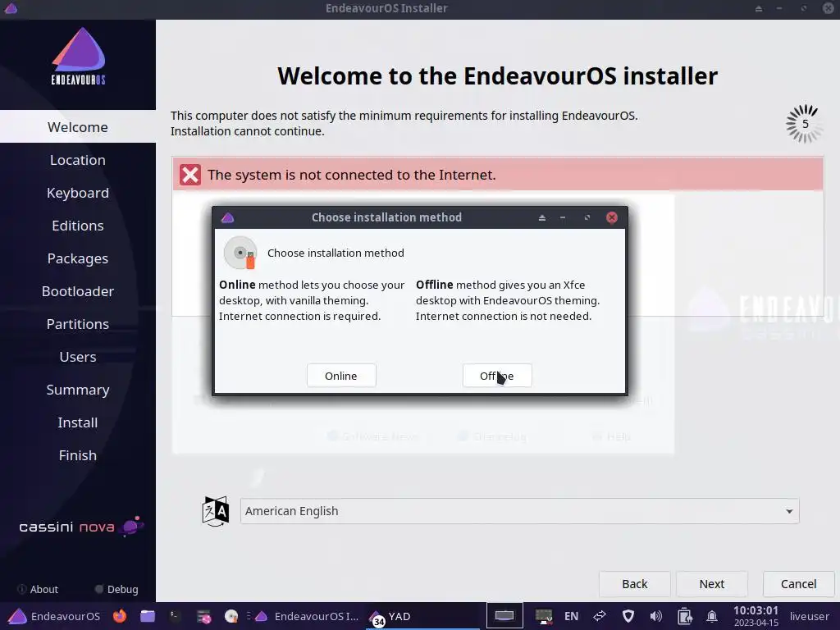Select the Users step in the sidebar
The image size is (840, 630).
pyautogui.click(x=78, y=357)
